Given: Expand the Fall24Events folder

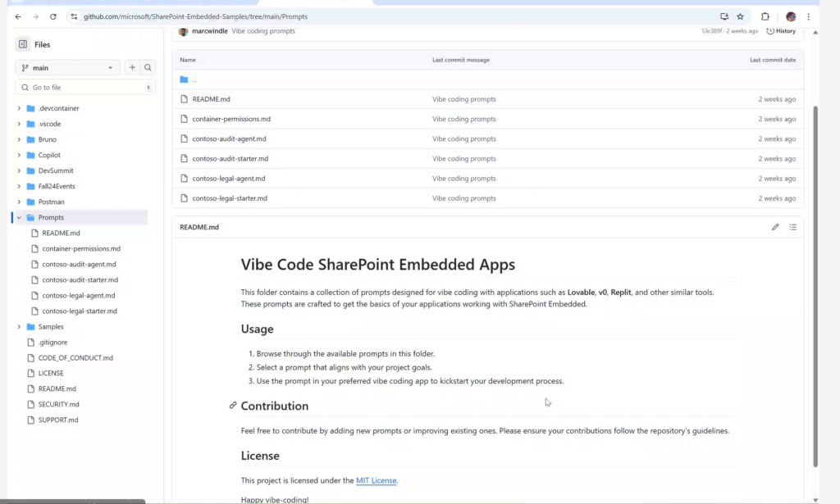Looking at the screenshot, I should (20, 186).
